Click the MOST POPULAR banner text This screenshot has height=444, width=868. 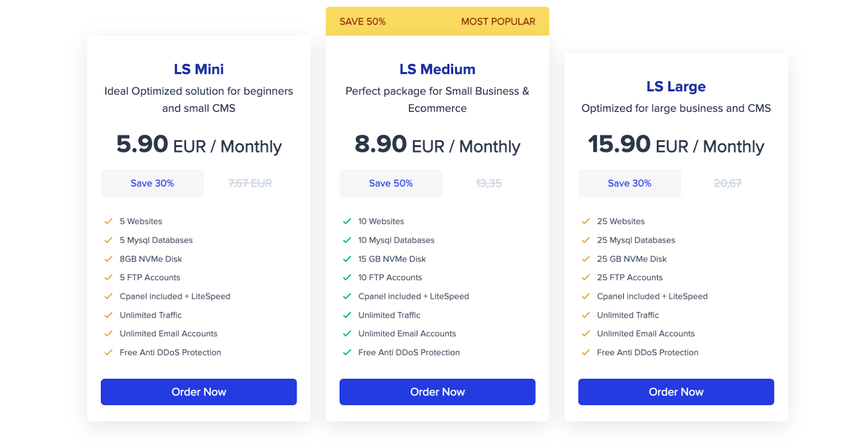point(498,22)
